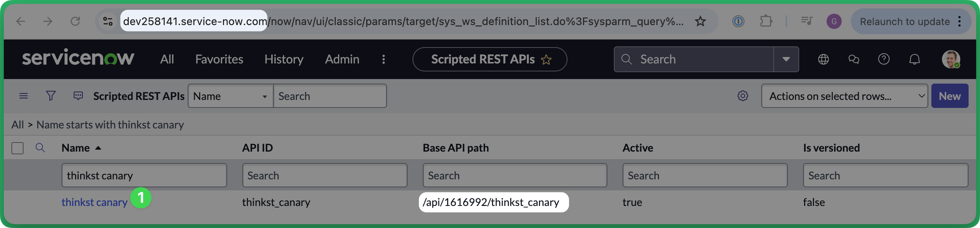This screenshot has width=980, height=228.
Task: Open the 1Password extension icon
Action: point(738,21)
